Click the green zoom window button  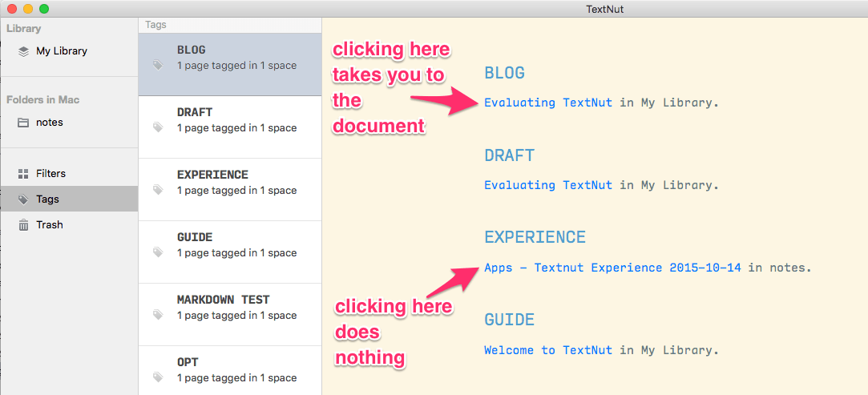pyautogui.click(x=44, y=8)
